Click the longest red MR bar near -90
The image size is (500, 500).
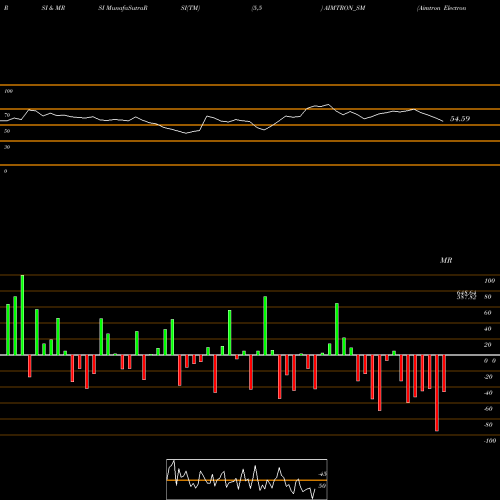[437, 393]
